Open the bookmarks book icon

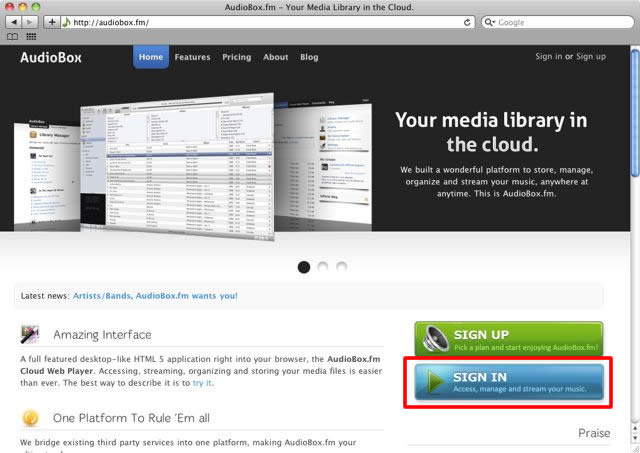tap(12, 37)
